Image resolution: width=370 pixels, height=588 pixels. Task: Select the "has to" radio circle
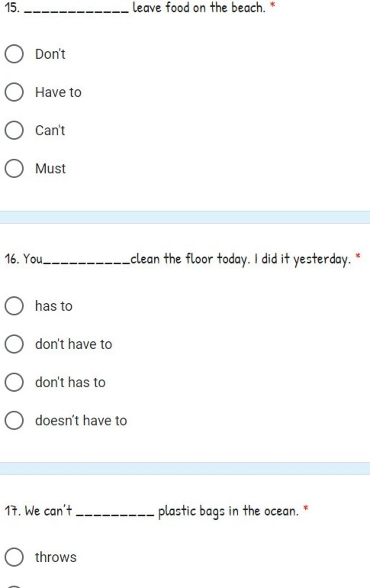14,306
